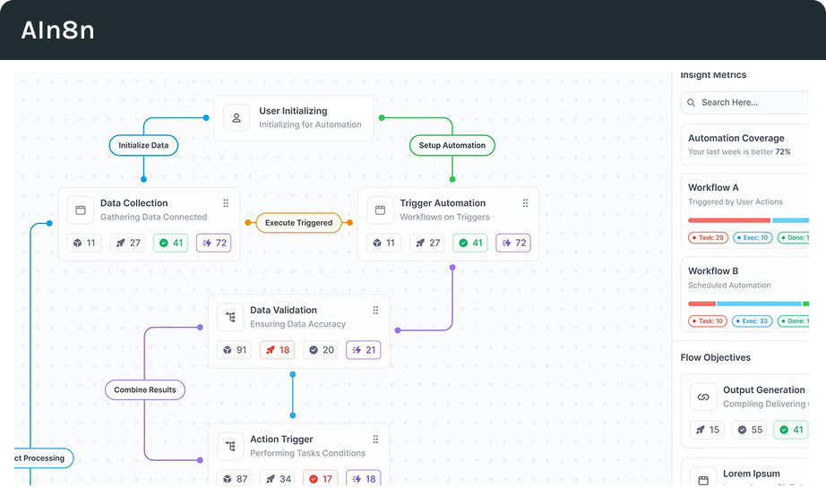Click the Search Here input field
The image size is (826, 504).
click(x=753, y=103)
